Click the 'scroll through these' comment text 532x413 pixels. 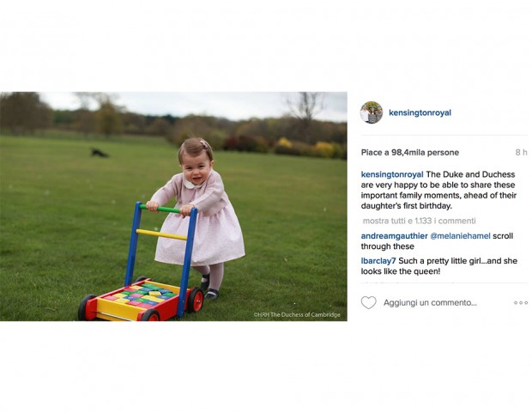pyautogui.click(x=437, y=241)
